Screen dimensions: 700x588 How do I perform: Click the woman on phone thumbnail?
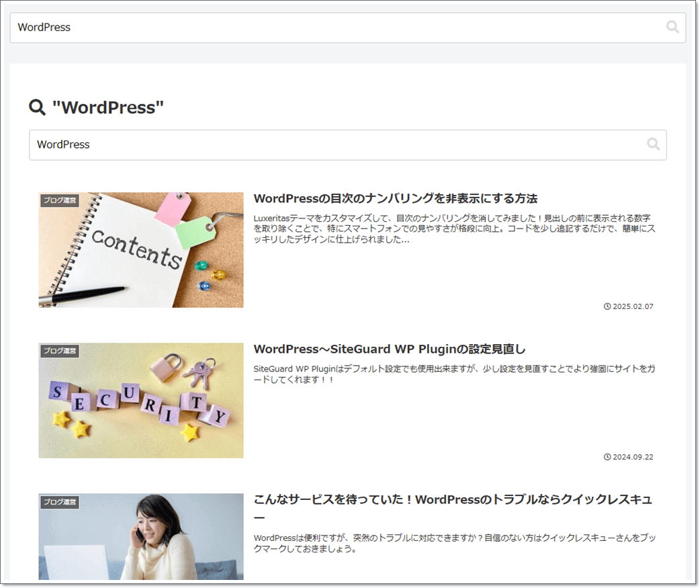coord(140,538)
